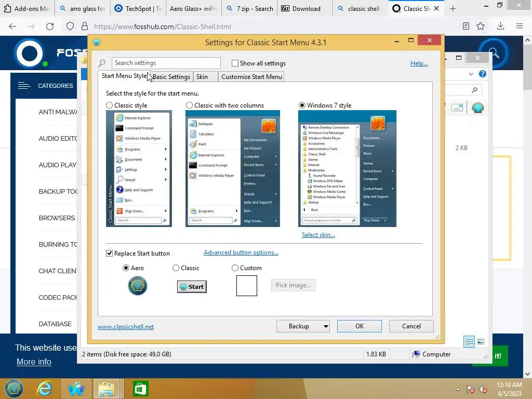This screenshot has height=399, width=532.
Task: Choose the Custom start button option
Action: 235,268
